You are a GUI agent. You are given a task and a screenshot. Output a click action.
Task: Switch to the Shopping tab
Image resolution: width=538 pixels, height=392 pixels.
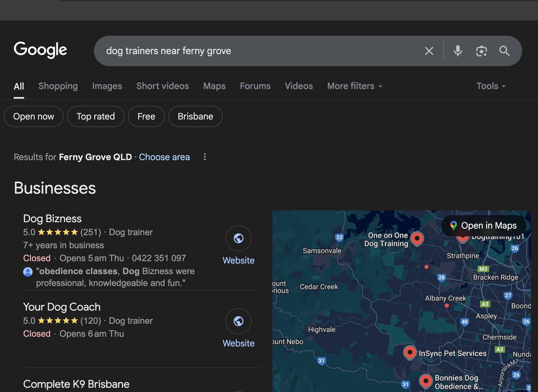[x=58, y=86]
